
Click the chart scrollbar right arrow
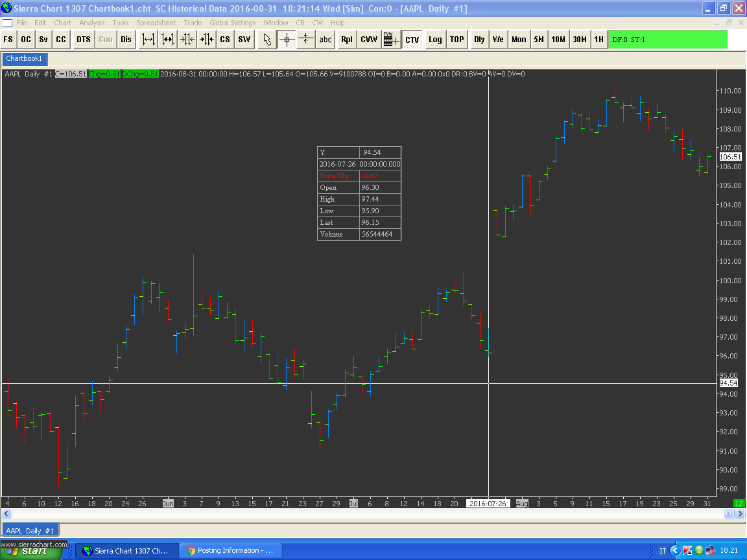[x=740, y=513]
